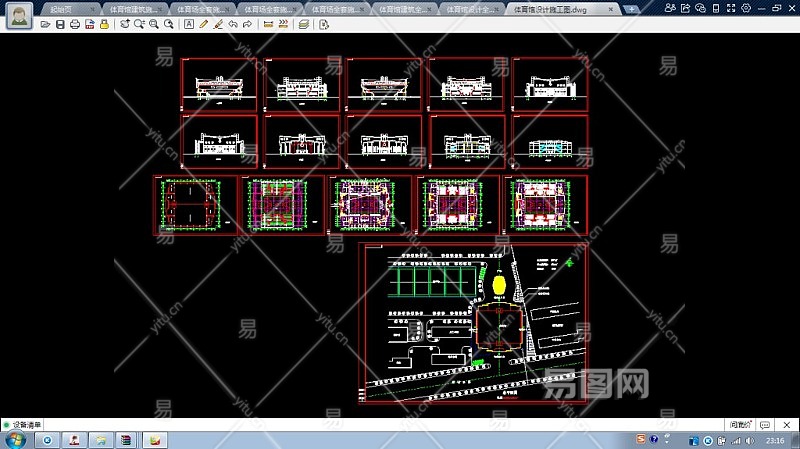800x449 pixels.
Task: Select the text annotation 'A' tool
Action: [189, 24]
